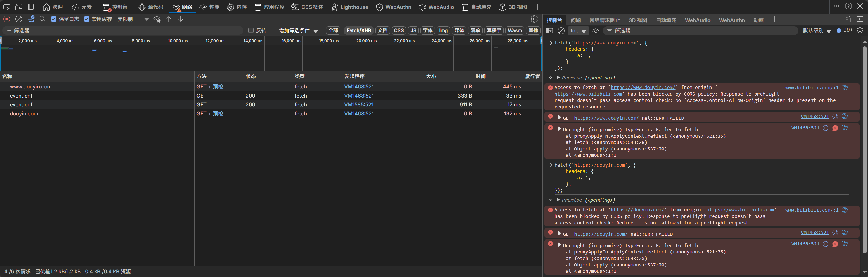The height and width of the screenshot is (277, 868).
Task: Select the Fetch/XHR filter button
Action: [358, 31]
